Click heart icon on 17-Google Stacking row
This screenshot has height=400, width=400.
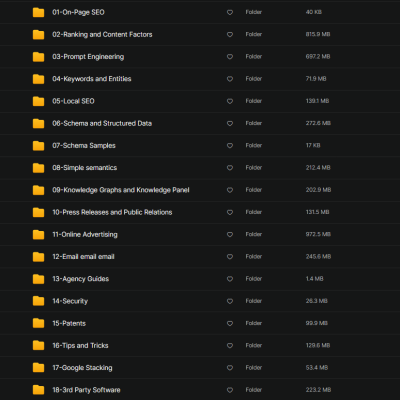click(230, 368)
